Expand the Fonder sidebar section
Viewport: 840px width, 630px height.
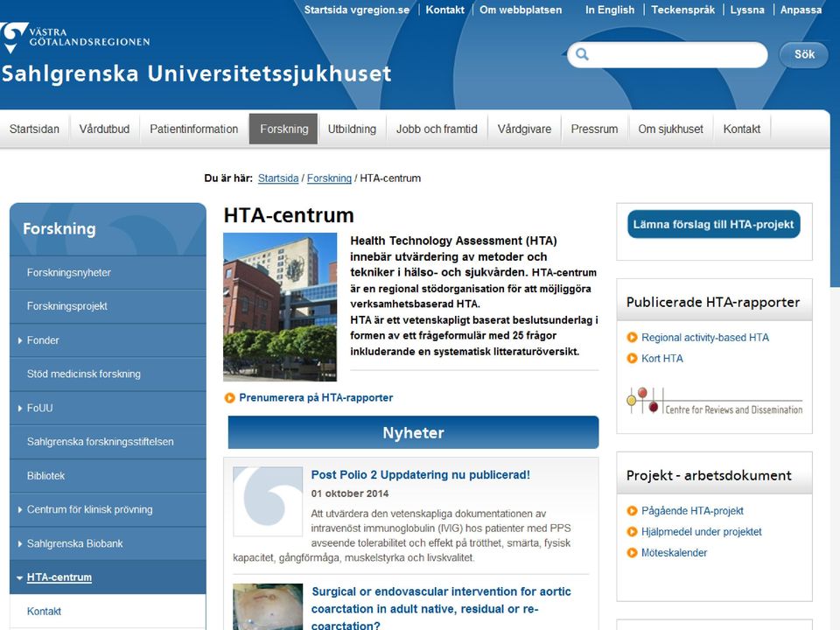coord(20,340)
